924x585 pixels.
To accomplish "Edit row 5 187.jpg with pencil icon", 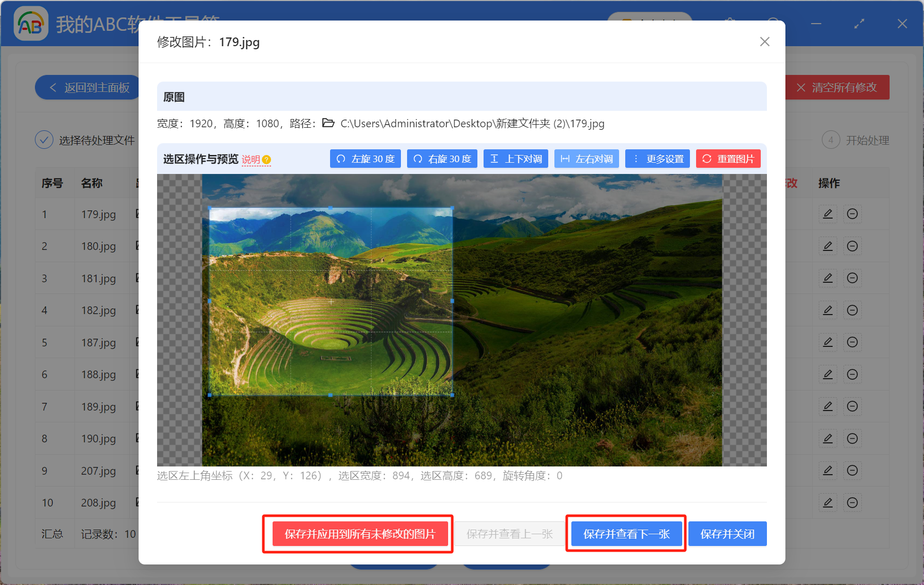I will click(x=828, y=342).
